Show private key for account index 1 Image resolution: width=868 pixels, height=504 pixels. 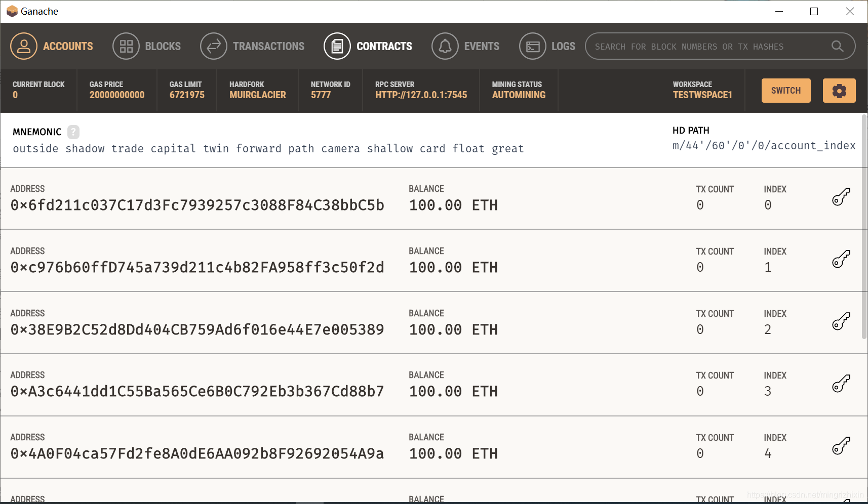click(841, 259)
